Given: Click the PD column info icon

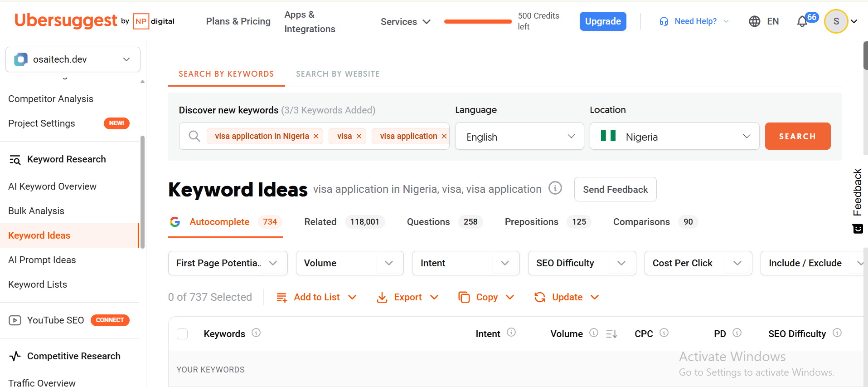Looking at the screenshot, I should coord(737,333).
